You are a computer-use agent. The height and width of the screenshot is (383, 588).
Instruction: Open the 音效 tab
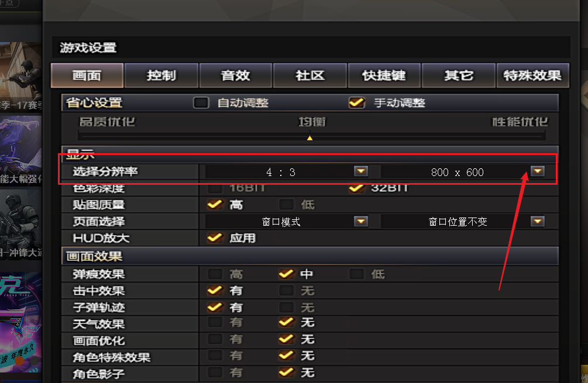[236, 75]
